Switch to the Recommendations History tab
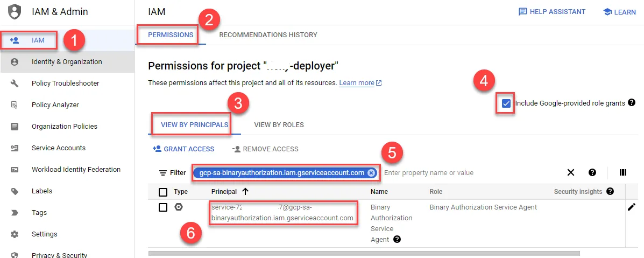The width and height of the screenshot is (644, 258). click(x=268, y=35)
